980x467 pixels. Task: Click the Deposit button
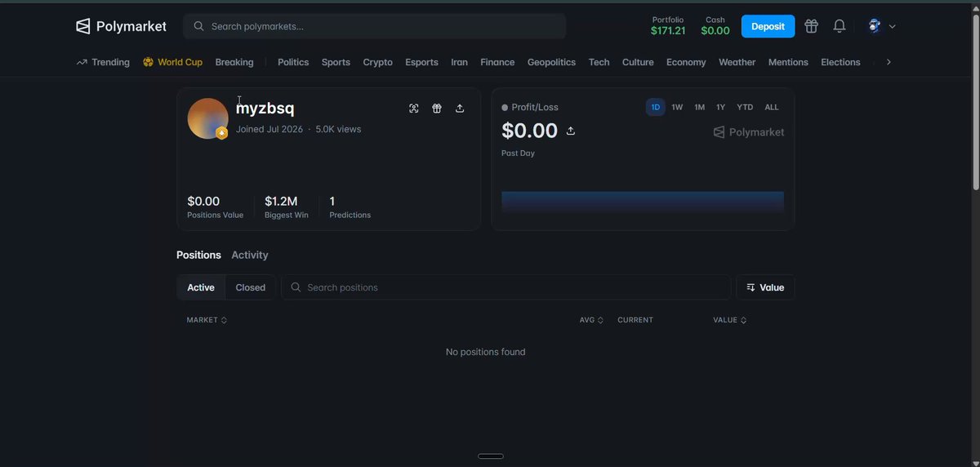tap(768, 26)
